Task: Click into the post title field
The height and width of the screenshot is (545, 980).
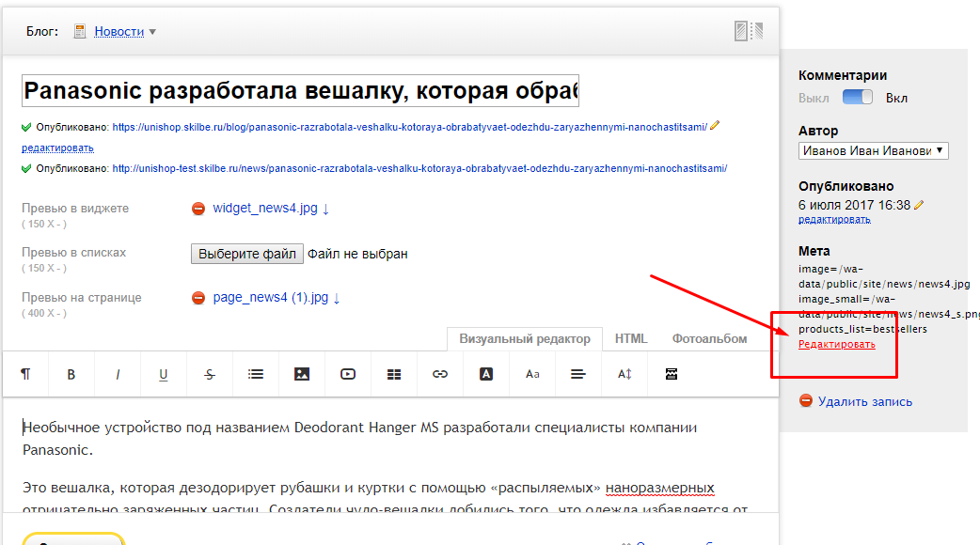Action: click(x=300, y=91)
